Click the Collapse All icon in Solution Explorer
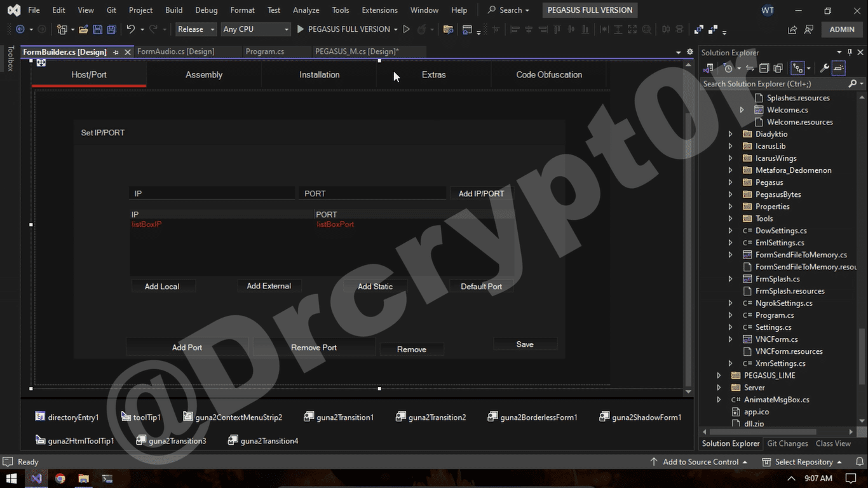The height and width of the screenshot is (488, 868). (x=764, y=68)
